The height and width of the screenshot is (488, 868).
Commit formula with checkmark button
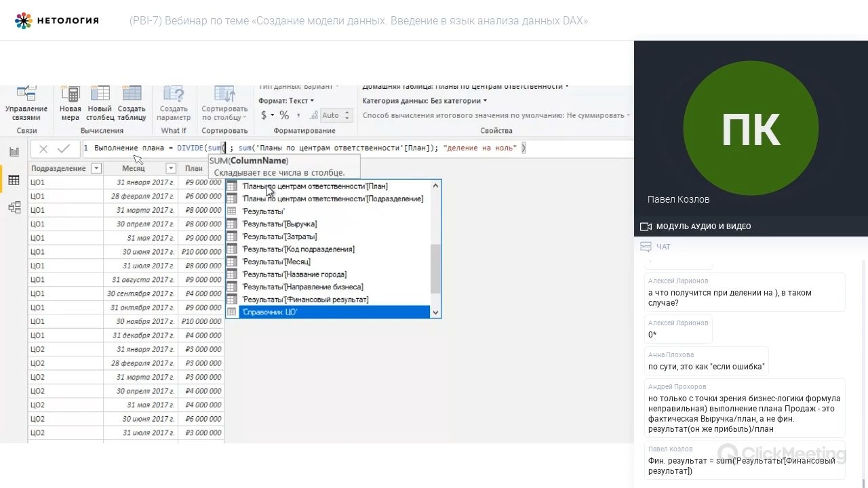[x=64, y=148]
